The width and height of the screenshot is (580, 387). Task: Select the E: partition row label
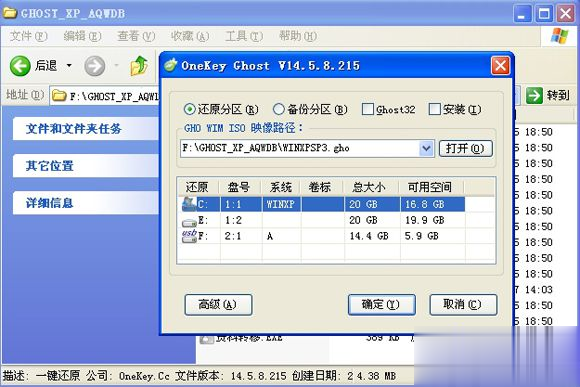coord(203,220)
